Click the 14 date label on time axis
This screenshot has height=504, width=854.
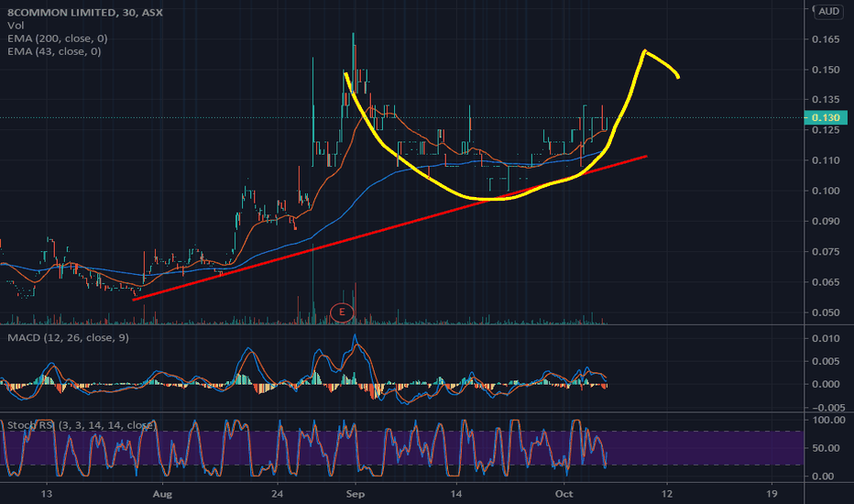(456, 494)
